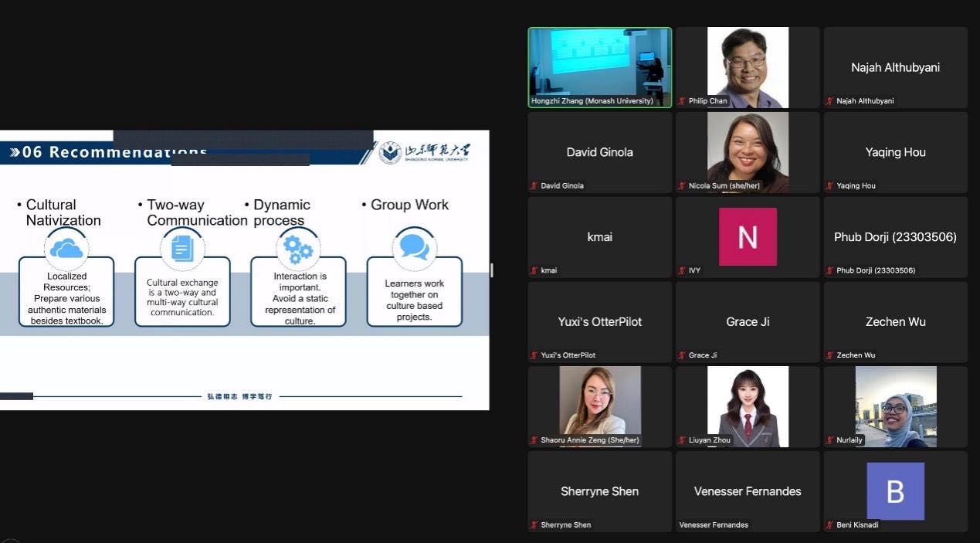Click the chat bubbles icon under Group Work
Screen dimensions: 980x543
414,248
